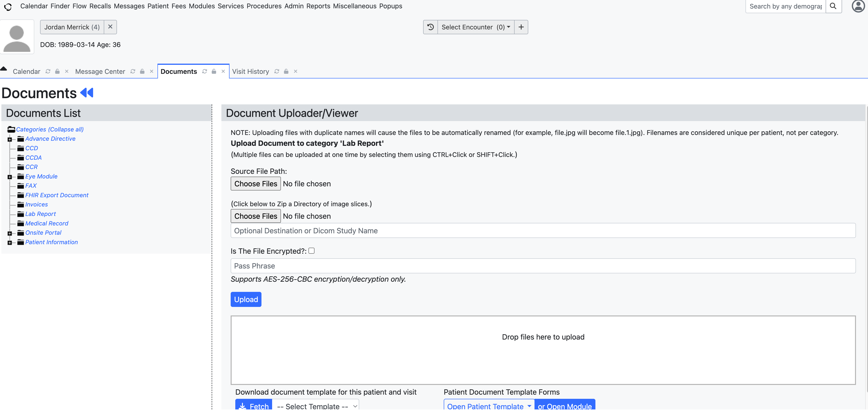Open the user account avatar icon
Viewport: 868px width, 412px height.
[858, 6]
